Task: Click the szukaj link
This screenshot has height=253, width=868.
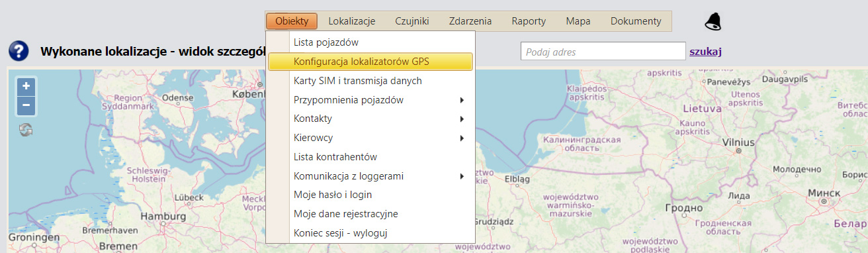Action: pos(705,51)
